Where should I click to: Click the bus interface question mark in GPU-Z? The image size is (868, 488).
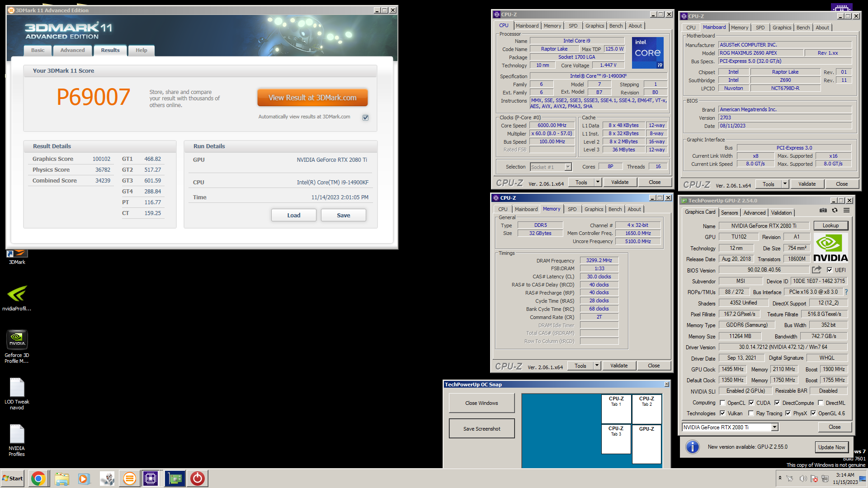coord(846,292)
